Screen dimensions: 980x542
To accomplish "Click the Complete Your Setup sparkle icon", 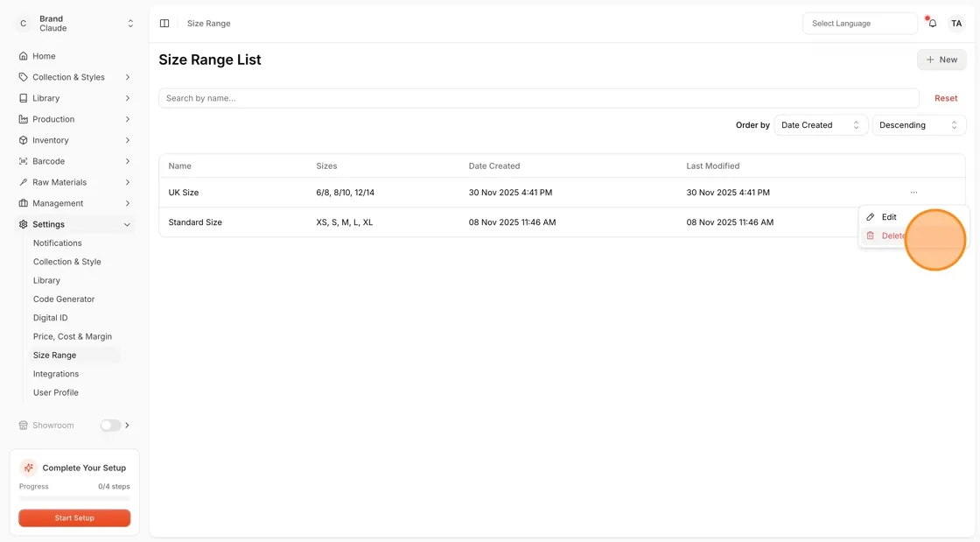I will 28,468.
